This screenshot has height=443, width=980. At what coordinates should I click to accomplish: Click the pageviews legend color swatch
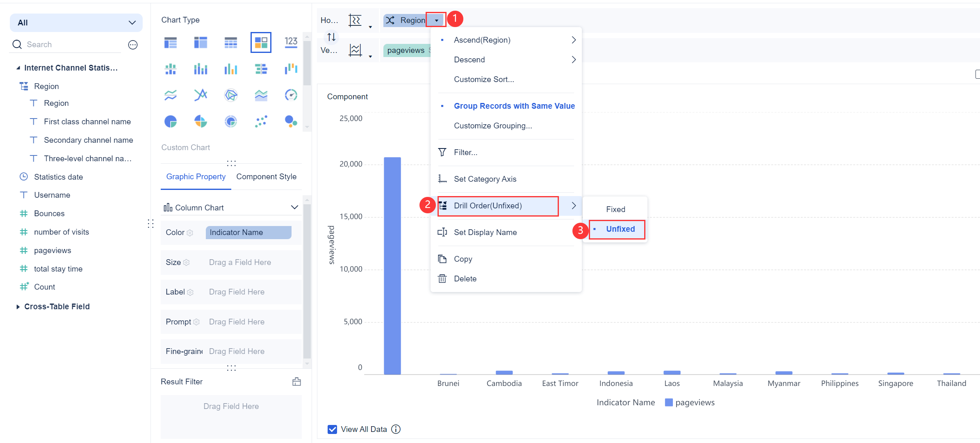pyautogui.click(x=668, y=402)
